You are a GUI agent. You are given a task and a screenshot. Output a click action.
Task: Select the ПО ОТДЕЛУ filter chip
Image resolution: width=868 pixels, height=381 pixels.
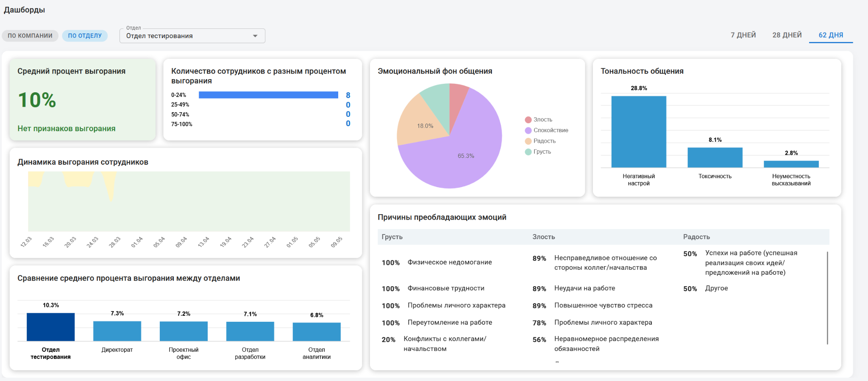pos(85,36)
